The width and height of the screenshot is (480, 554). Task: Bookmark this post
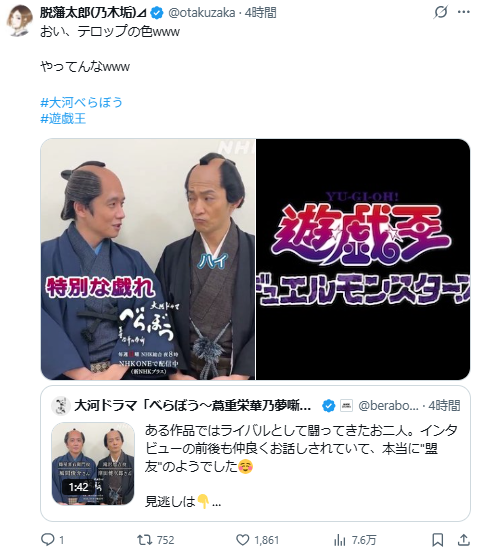click(438, 540)
